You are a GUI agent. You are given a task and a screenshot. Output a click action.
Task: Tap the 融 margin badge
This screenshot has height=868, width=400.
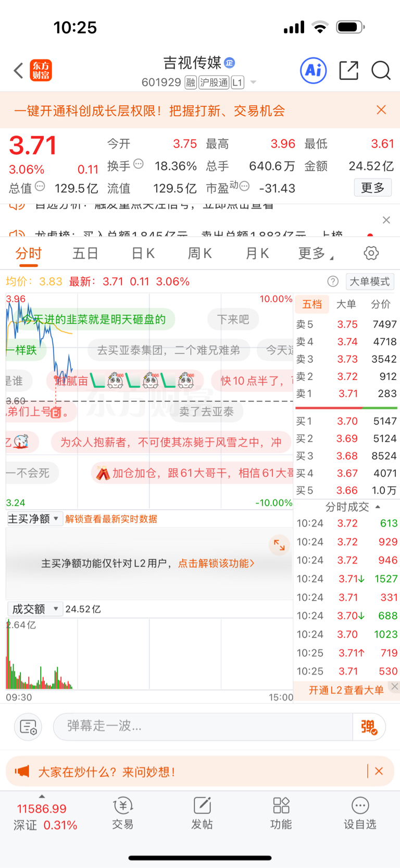pos(191,82)
